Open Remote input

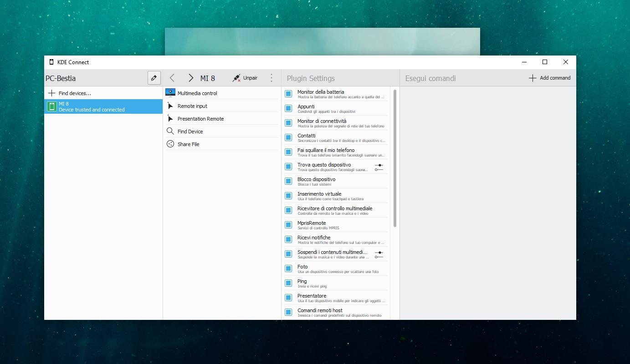(221, 106)
